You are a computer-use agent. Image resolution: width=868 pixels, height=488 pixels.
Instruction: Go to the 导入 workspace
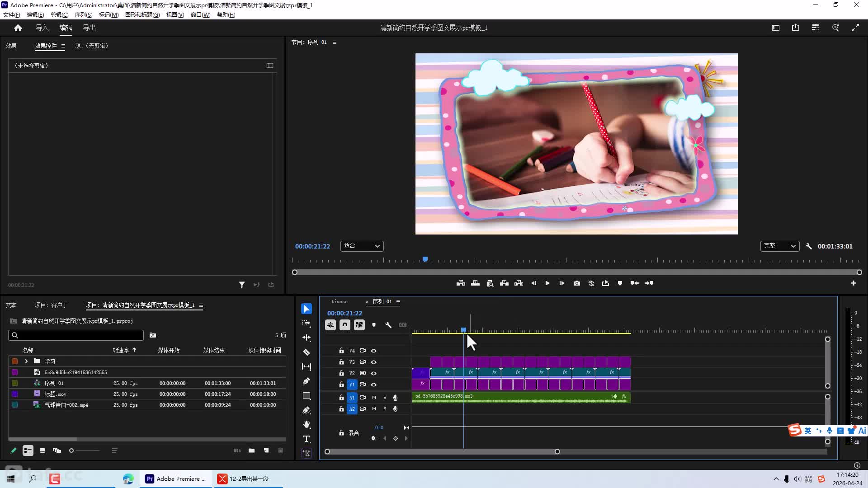point(42,28)
